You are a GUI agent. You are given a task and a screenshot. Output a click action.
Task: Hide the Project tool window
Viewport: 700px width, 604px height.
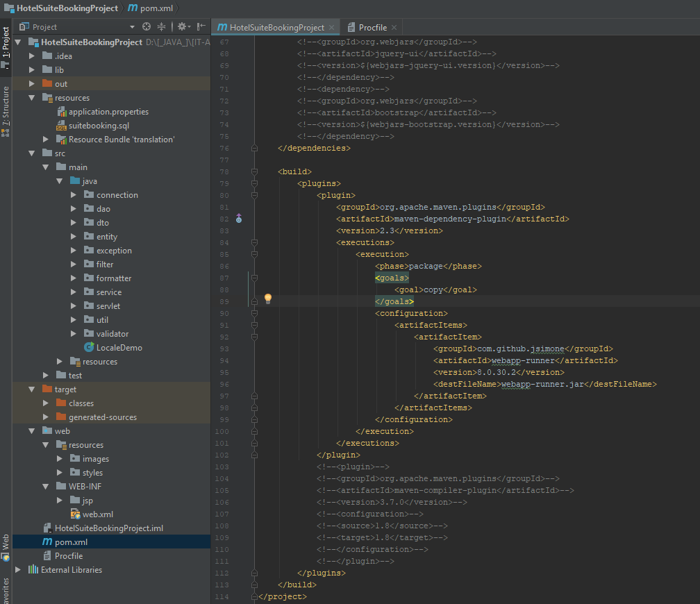click(x=201, y=27)
